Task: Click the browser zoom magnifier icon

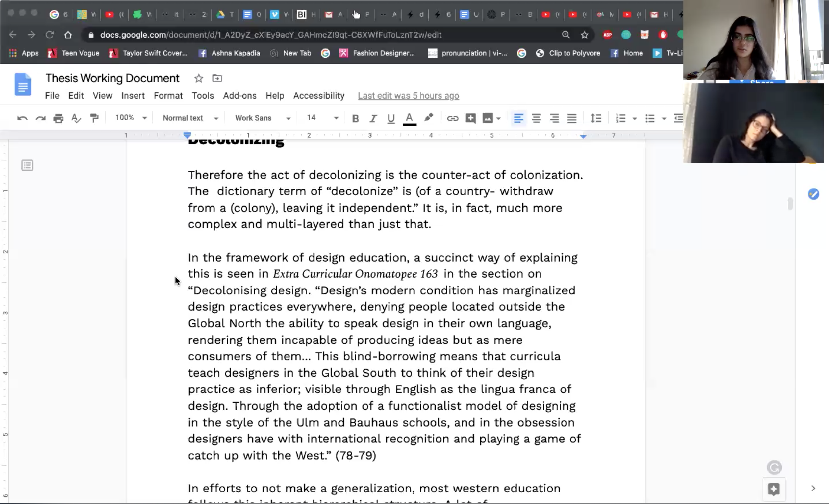Action: pyautogui.click(x=566, y=35)
